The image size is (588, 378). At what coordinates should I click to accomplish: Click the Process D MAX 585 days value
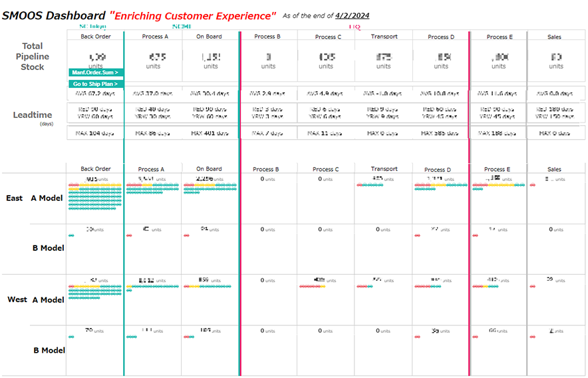pyautogui.click(x=441, y=133)
